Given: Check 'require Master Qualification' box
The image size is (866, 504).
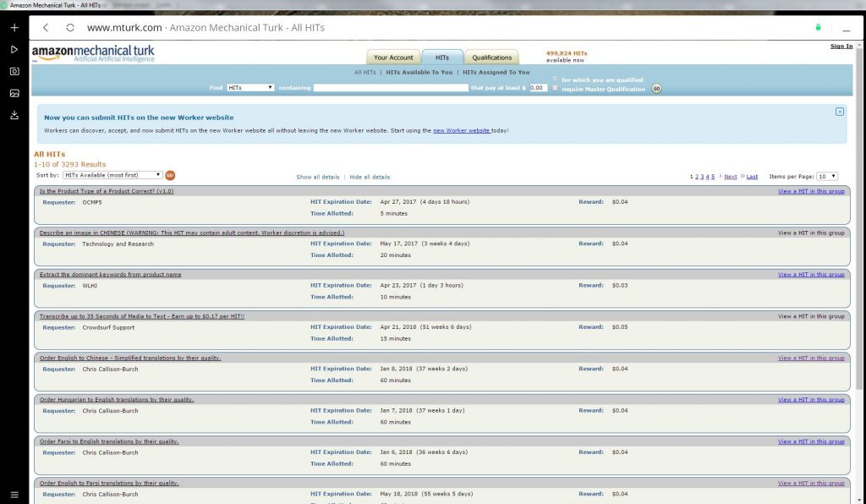Looking at the screenshot, I should point(555,88).
